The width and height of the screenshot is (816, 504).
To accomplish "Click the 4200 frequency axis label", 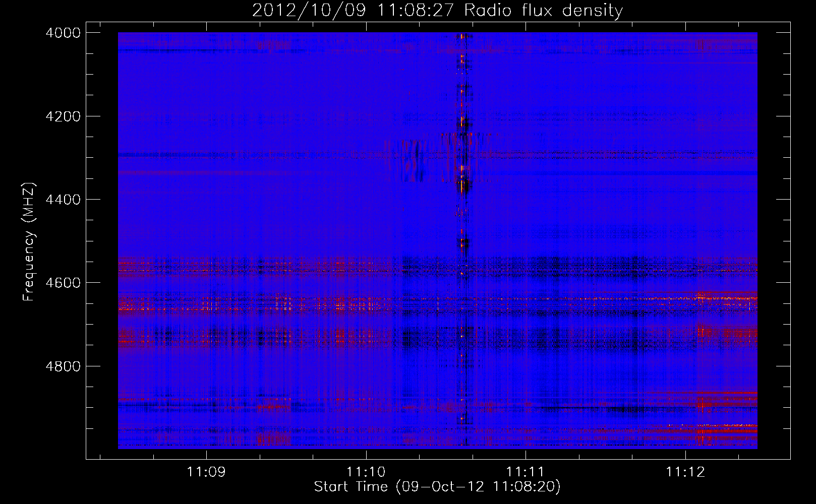I will 63,116.
